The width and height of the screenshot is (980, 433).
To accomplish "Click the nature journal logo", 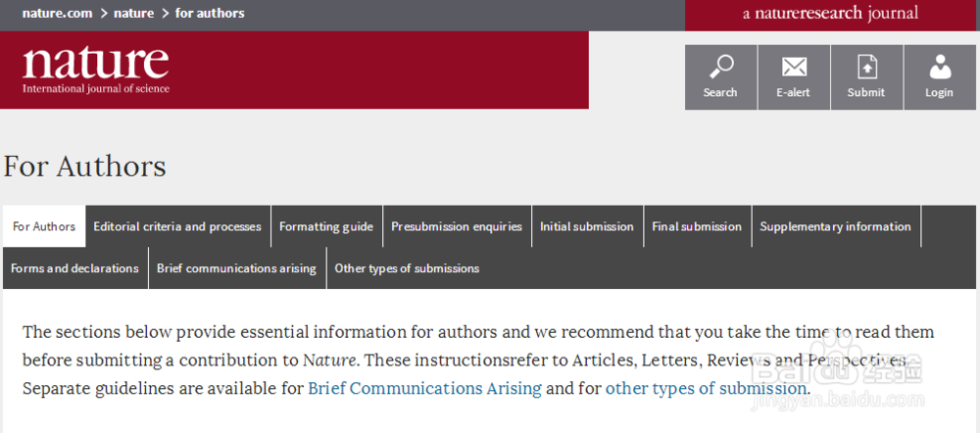I will point(96,70).
